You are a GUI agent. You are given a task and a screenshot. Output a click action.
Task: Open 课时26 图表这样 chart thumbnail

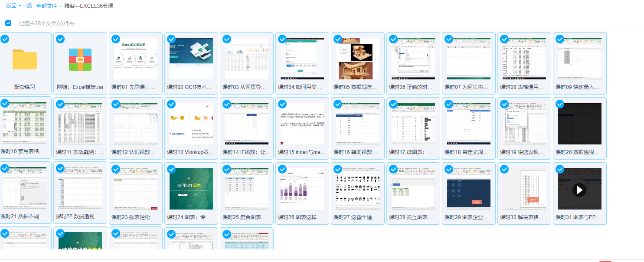(302, 188)
